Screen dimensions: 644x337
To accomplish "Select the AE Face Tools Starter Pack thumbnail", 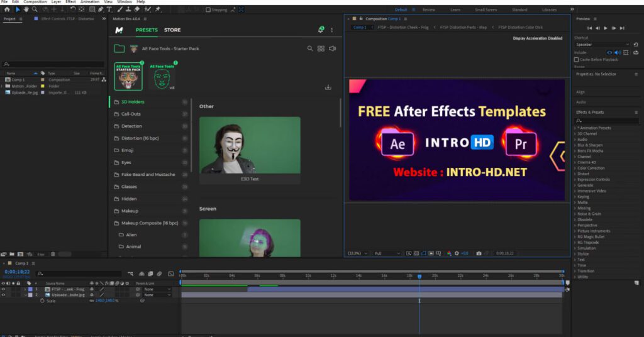I will pyautogui.click(x=128, y=76).
